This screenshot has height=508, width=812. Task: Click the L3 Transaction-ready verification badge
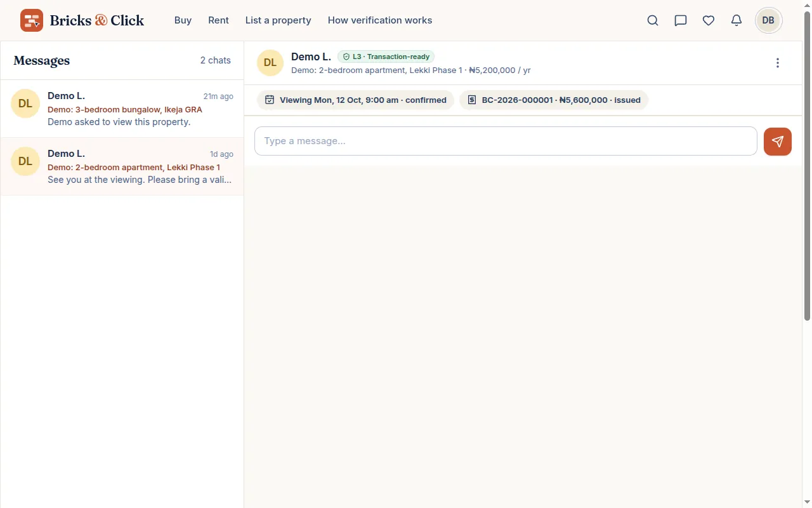(x=386, y=57)
